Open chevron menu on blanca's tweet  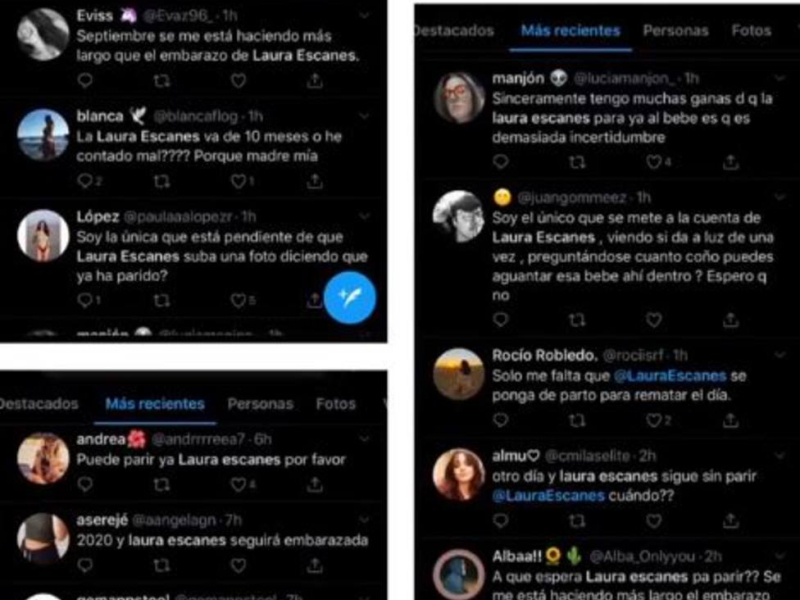tap(364, 116)
